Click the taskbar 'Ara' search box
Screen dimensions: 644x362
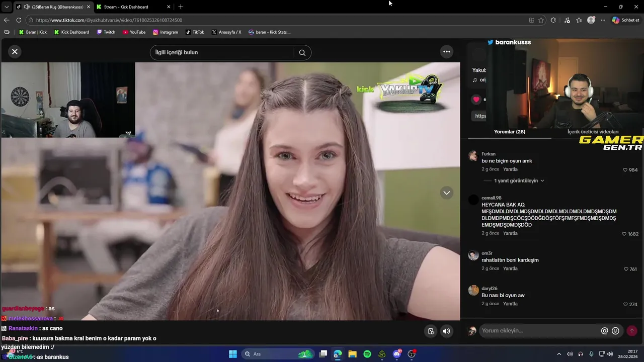[277, 354]
